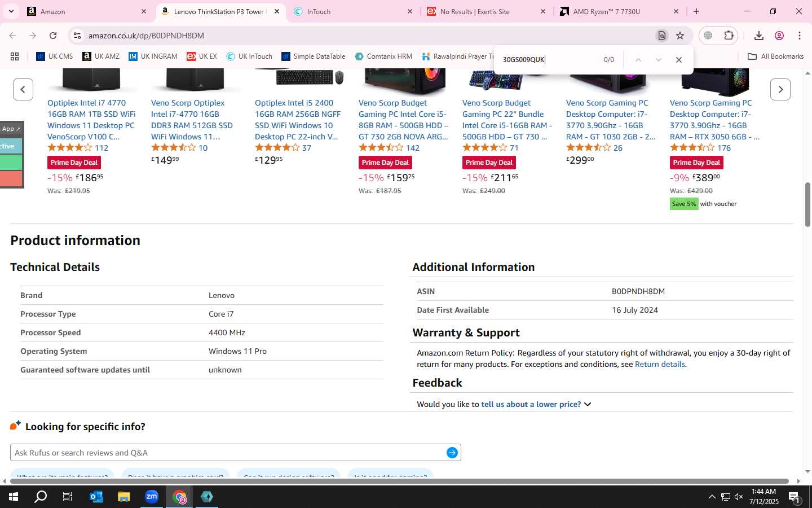Viewport: 812px width, 508px height.
Task: Open Veno Scorp 22" Bundle product link
Action: (507, 120)
